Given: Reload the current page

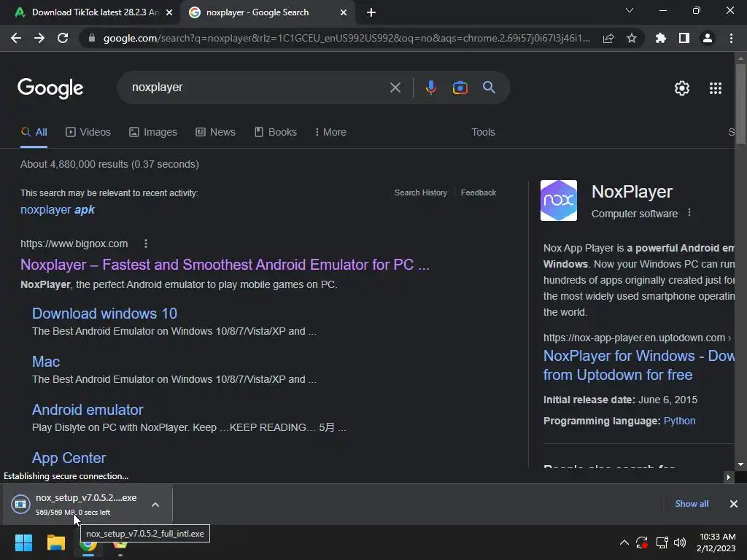Looking at the screenshot, I should click(x=63, y=38).
